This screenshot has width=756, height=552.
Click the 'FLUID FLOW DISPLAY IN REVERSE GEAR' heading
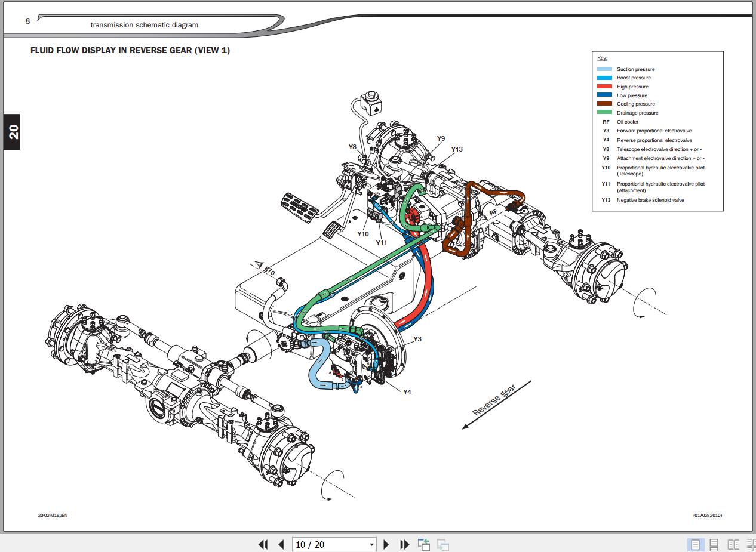tap(130, 51)
